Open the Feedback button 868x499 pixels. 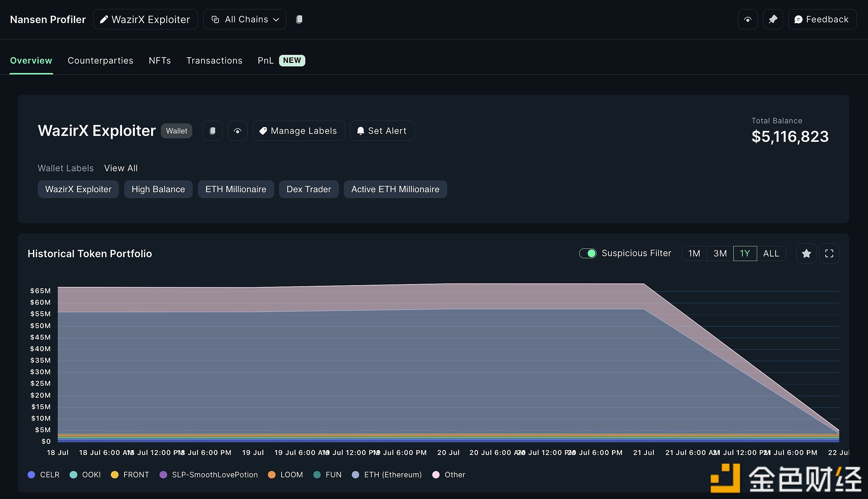coord(822,20)
